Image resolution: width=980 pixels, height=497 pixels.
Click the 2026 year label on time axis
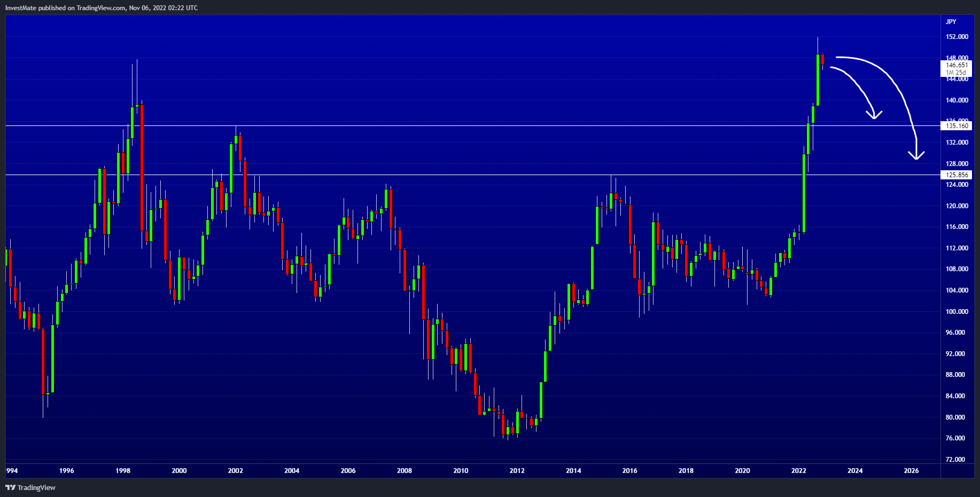click(x=911, y=471)
